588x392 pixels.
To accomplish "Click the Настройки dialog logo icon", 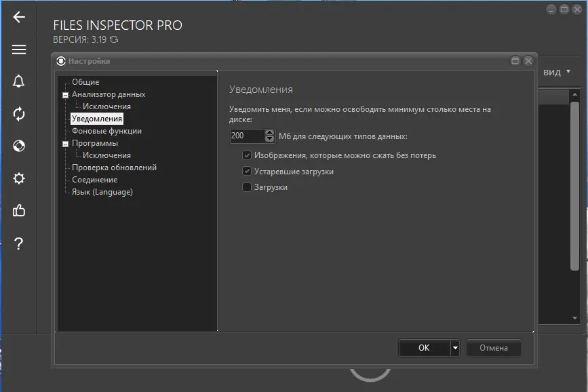I will [61, 61].
